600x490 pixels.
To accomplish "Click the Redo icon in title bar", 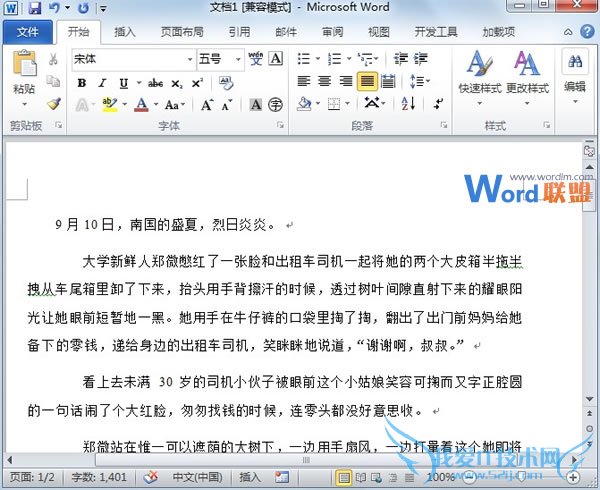I will pos(83,7).
